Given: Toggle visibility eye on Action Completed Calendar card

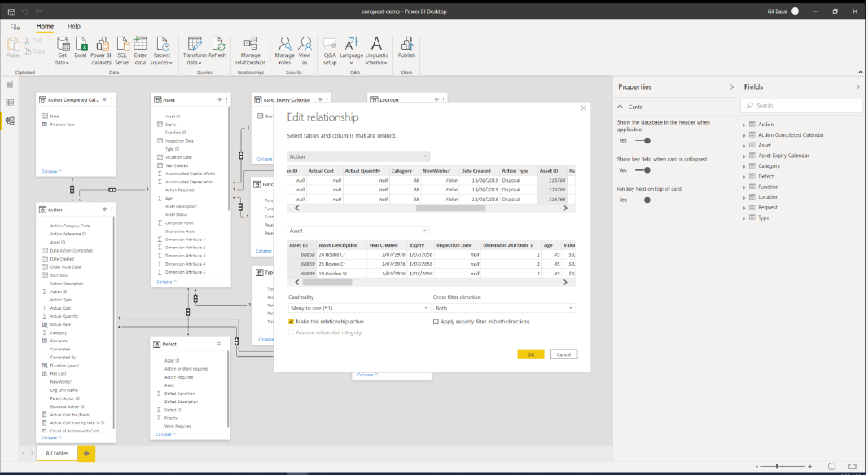Looking at the screenshot, I should (104, 99).
